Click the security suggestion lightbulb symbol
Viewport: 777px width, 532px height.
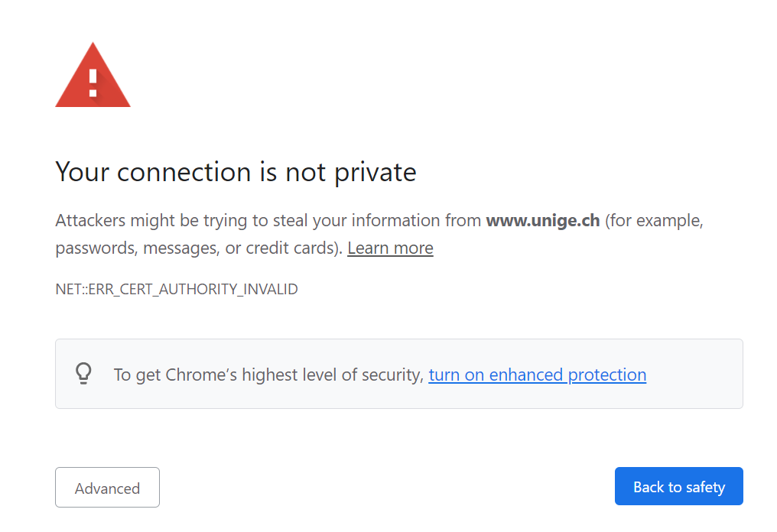pos(83,374)
